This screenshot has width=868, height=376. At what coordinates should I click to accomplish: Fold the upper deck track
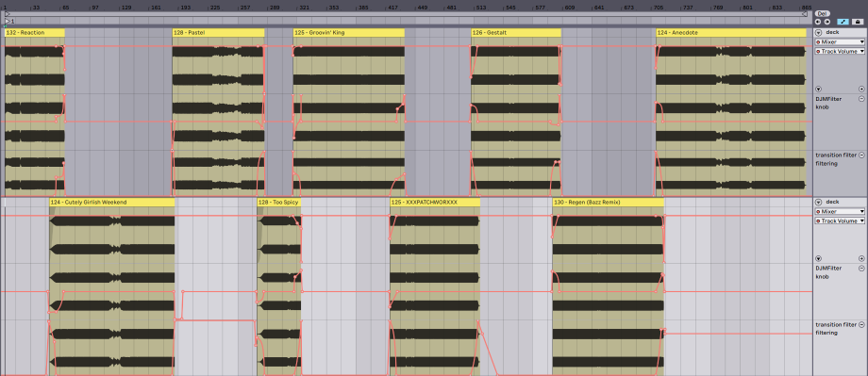[x=818, y=33]
